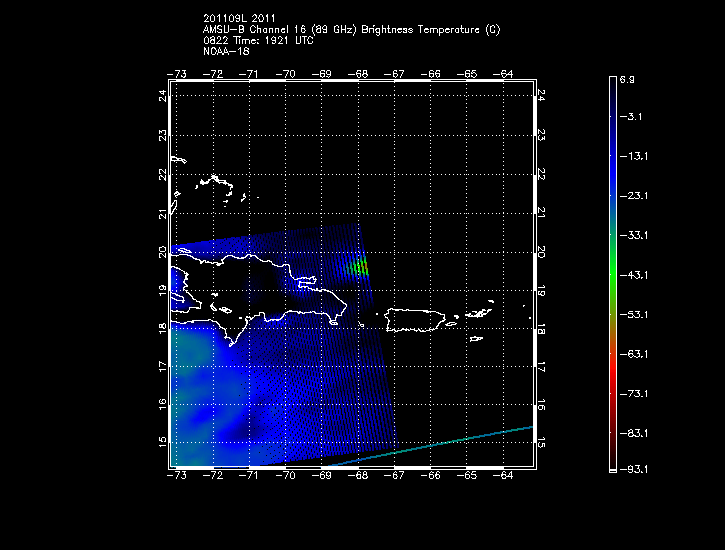
Task: Click the -68 longitude label on top axis
Action: click(x=358, y=73)
